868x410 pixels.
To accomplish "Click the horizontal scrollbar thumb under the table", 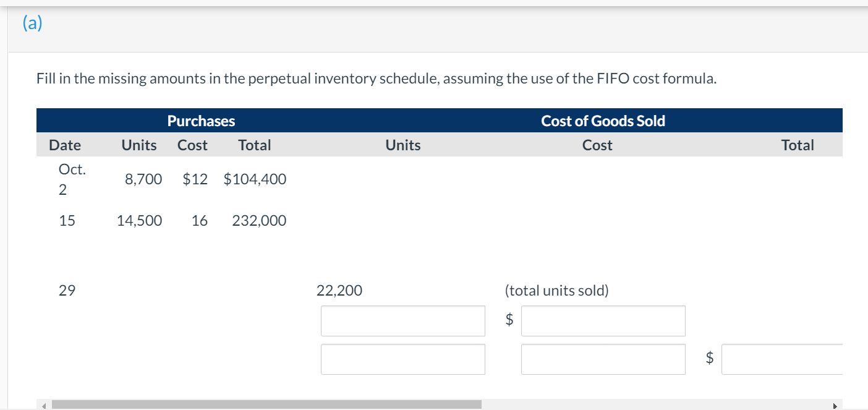I will [x=266, y=405].
